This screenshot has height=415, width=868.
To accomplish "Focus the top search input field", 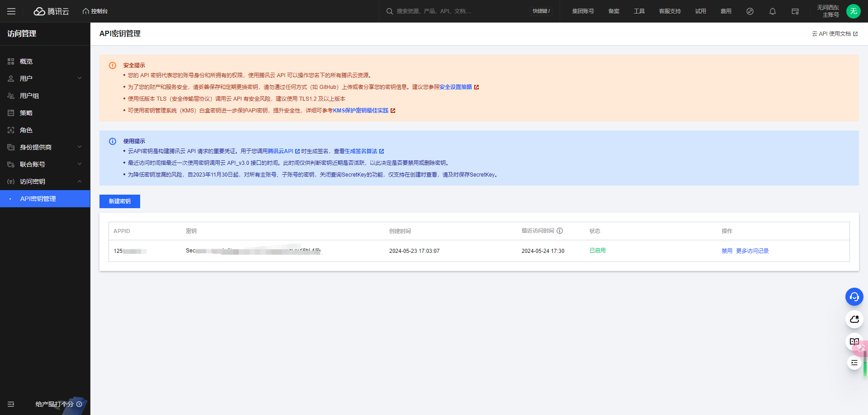I will pyautogui.click(x=457, y=11).
